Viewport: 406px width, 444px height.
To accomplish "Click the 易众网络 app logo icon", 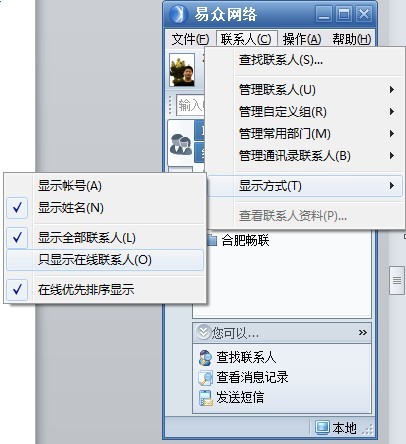I will coord(177,14).
